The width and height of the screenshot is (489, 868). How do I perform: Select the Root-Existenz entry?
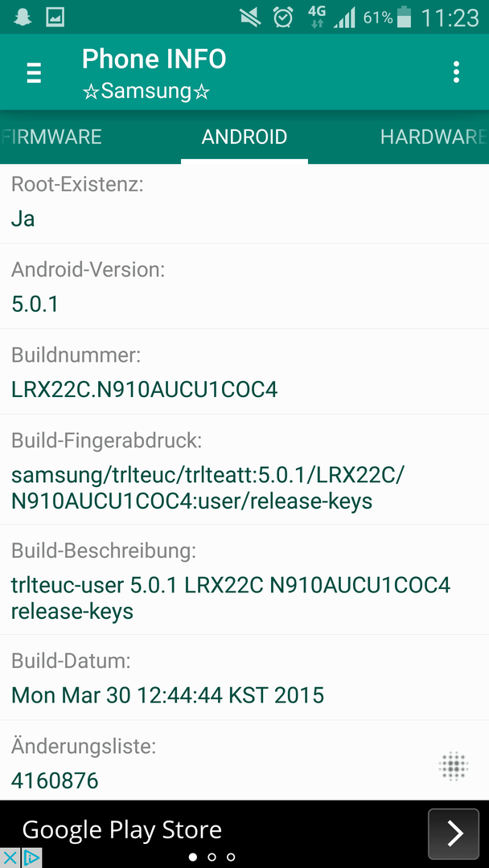click(244, 203)
